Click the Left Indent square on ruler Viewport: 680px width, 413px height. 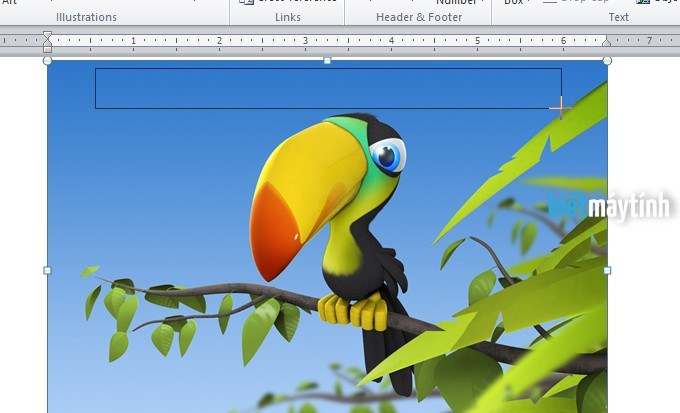(47, 49)
